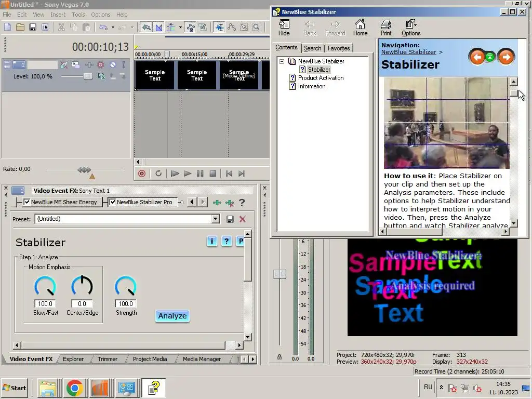Open the Preset dropdown showing (Untitled)
This screenshot has height=399, width=532.
click(216, 219)
